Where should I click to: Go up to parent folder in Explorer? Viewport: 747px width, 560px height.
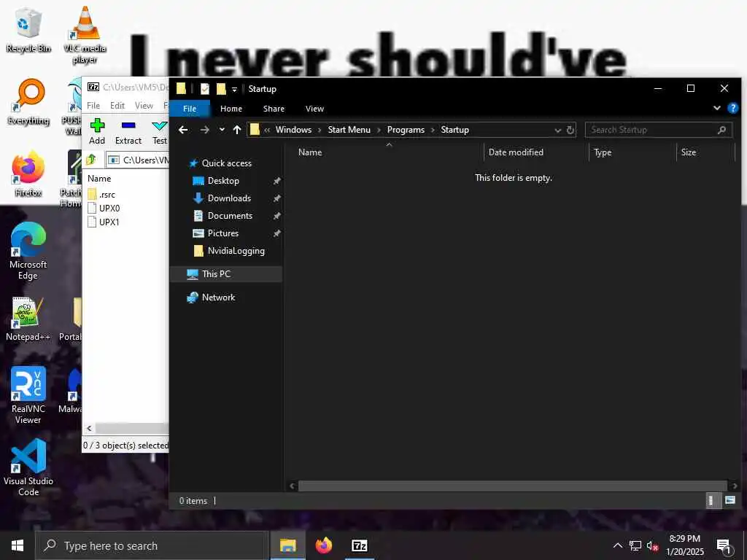point(237,130)
